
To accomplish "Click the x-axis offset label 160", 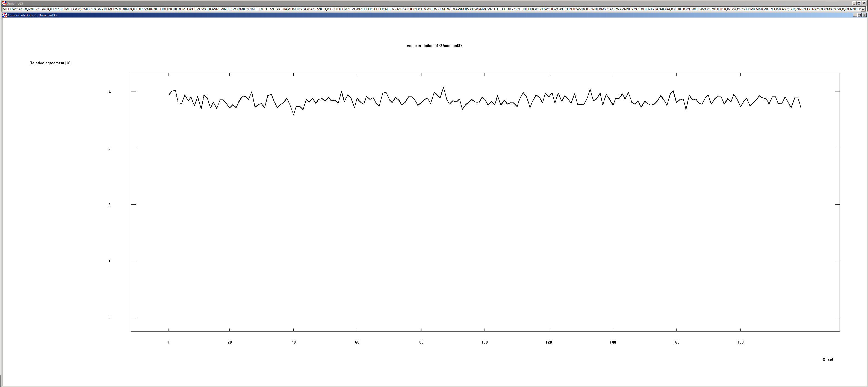I will (676, 342).
